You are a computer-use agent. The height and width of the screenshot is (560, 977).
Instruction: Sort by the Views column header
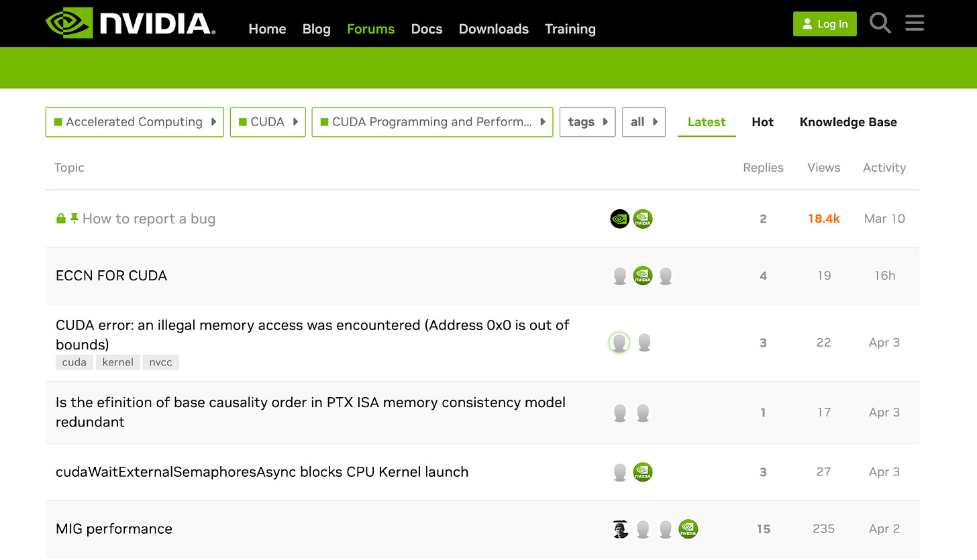(824, 168)
